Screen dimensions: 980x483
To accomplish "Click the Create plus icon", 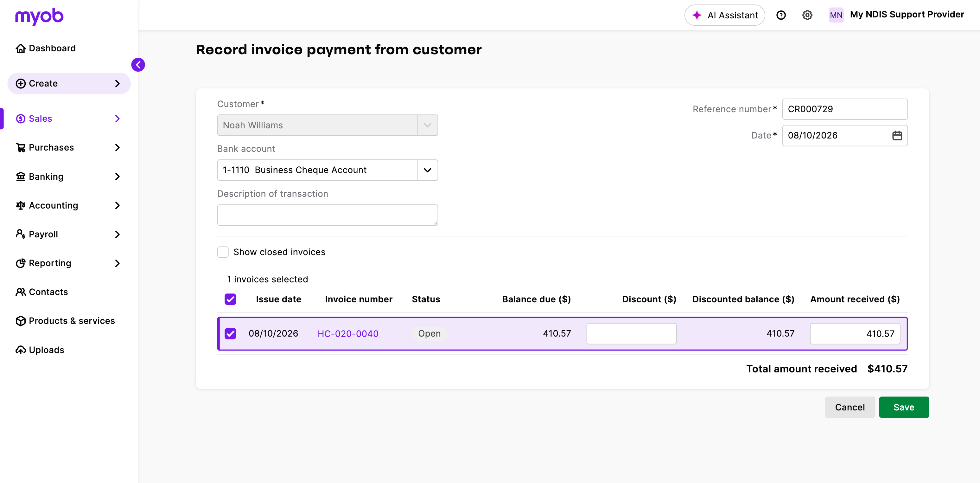I will pyautogui.click(x=21, y=83).
